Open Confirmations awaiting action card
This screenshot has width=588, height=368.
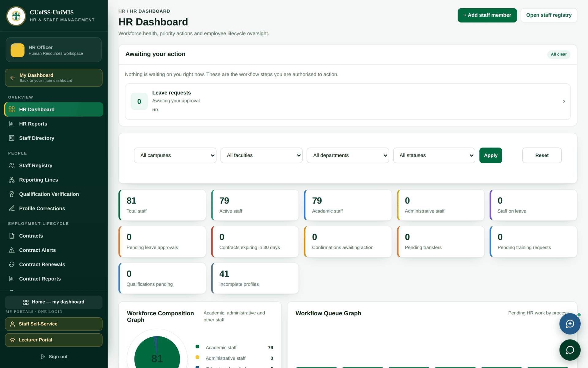348,242
